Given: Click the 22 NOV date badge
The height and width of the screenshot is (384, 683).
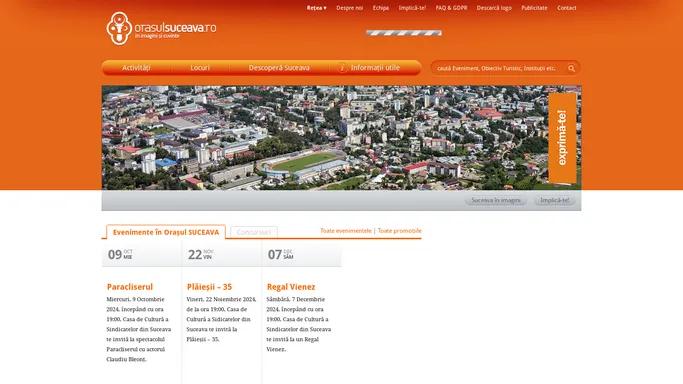Looking at the screenshot, I should (x=200, y=254).
